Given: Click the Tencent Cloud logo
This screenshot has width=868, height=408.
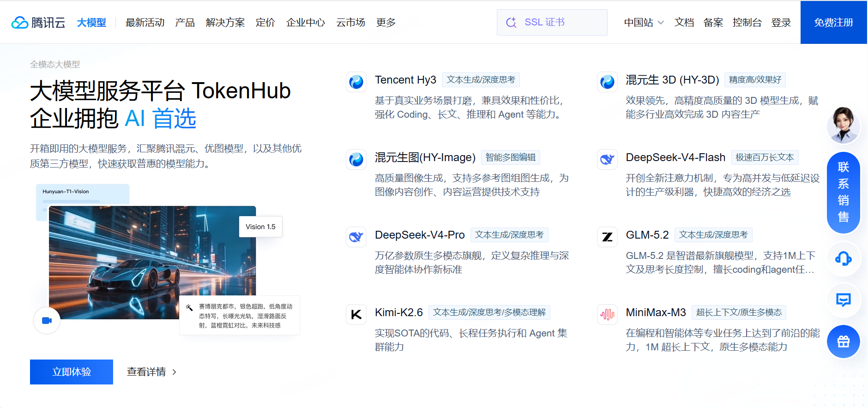Looking at the screenshot, I should coord(38,22).
